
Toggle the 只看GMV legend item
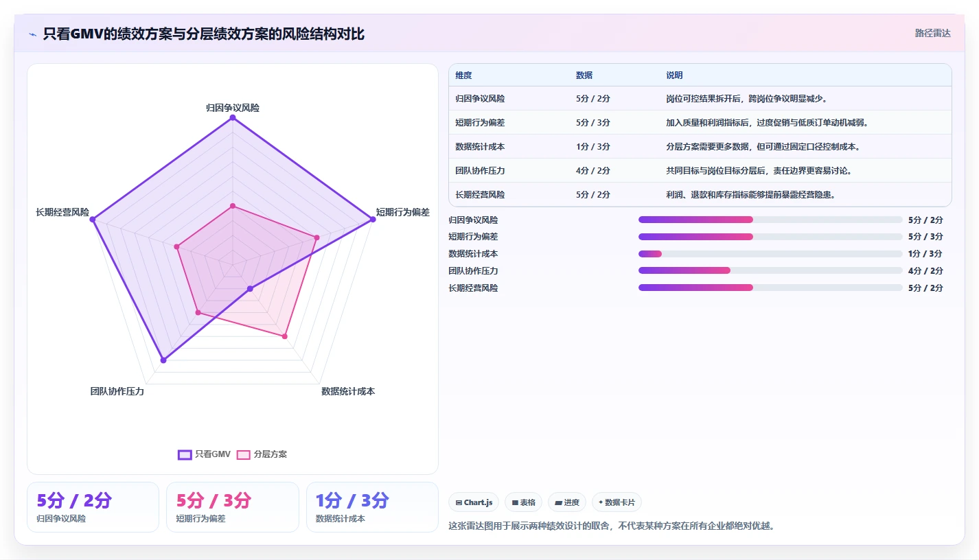(x=205, y=454)
